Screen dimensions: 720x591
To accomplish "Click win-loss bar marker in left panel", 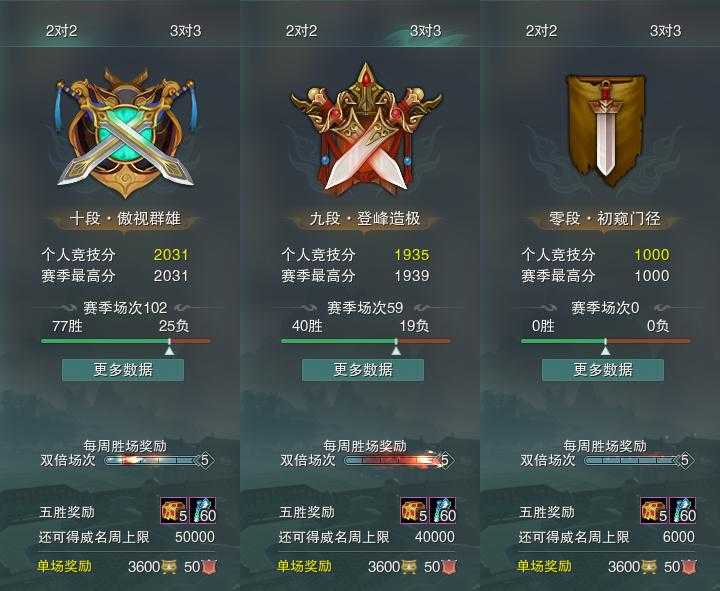I will 169,348.
